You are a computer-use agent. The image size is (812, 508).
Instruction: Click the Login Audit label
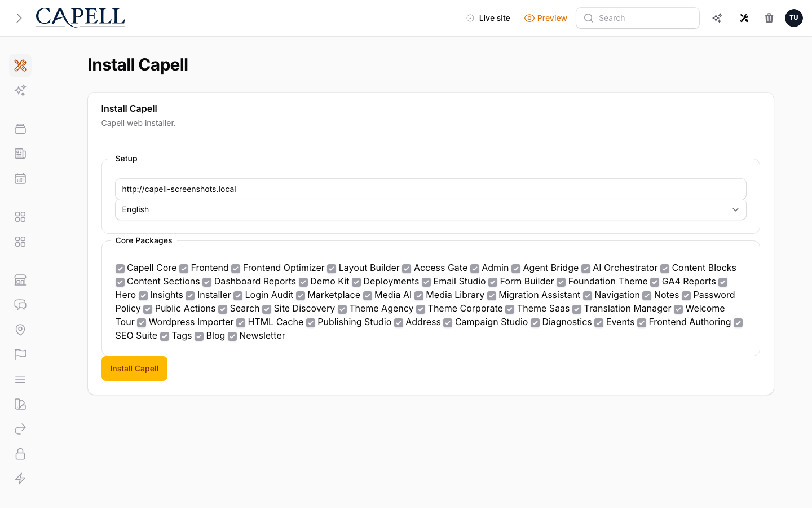coord(269,295)
